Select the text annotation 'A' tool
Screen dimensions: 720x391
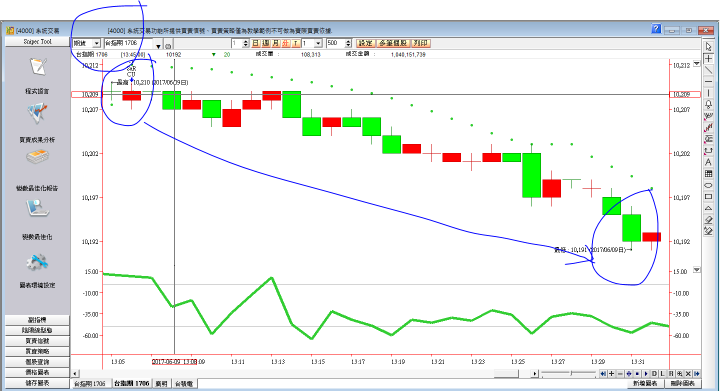pos(709,162)
